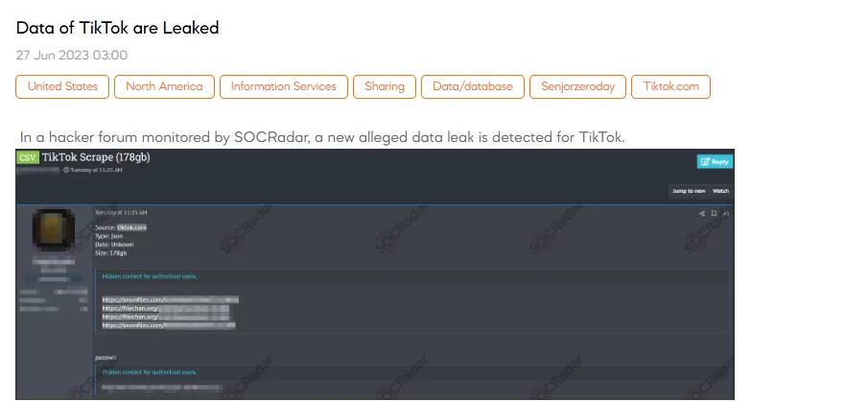The width and height of the screenshot is (868, 402).
Task: Click the bookmark icon on the forum post
Action: click(715, 214)
